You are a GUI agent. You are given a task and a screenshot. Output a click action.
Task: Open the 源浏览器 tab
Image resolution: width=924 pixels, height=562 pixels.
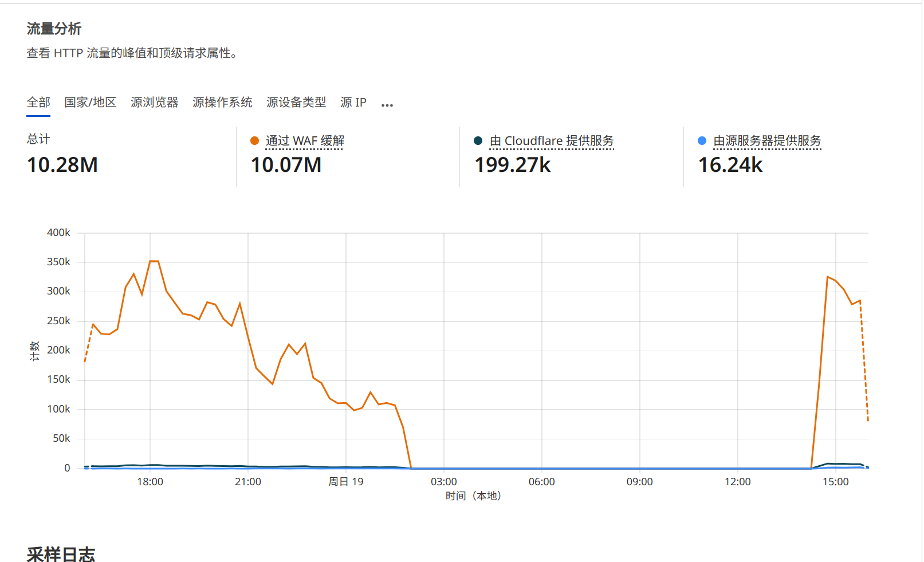click(155, 103)
